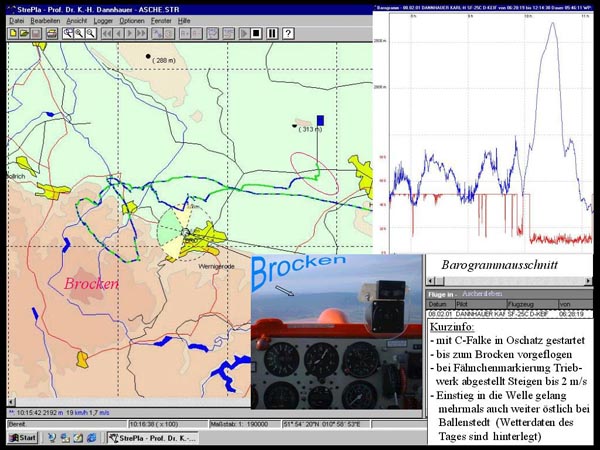Click the cockpit photo thumbnail
Image resolution: width=600 pixels, height=450 pixels.
coord(337,331)
